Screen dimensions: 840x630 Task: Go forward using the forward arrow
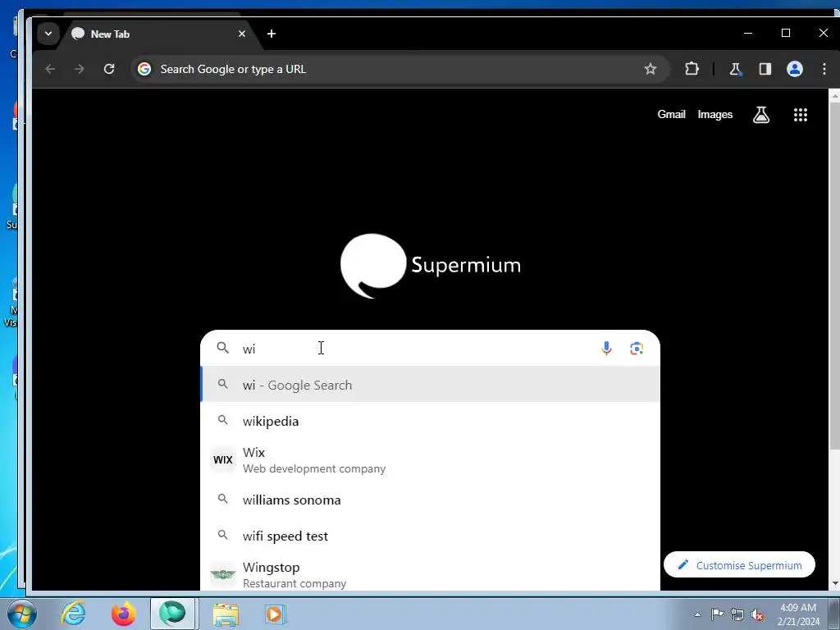(x=80, y=69)
